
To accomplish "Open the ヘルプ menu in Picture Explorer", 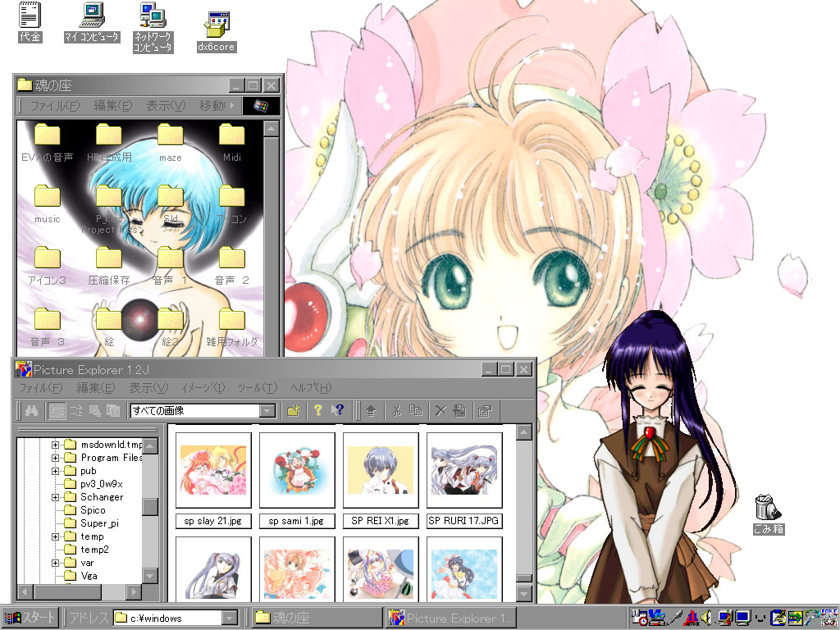I will [311, 387].
